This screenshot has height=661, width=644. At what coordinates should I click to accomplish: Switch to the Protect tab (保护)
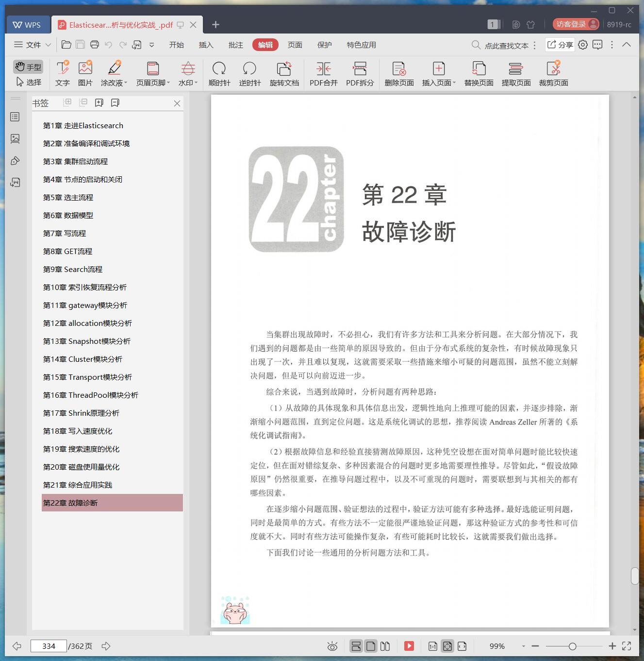tap(325, 45)
